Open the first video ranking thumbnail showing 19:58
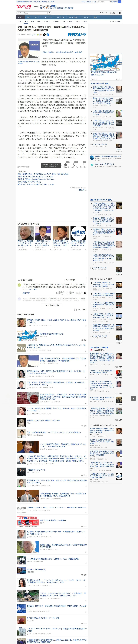This screenshot has width=138, height=644. tap(119, 285)
